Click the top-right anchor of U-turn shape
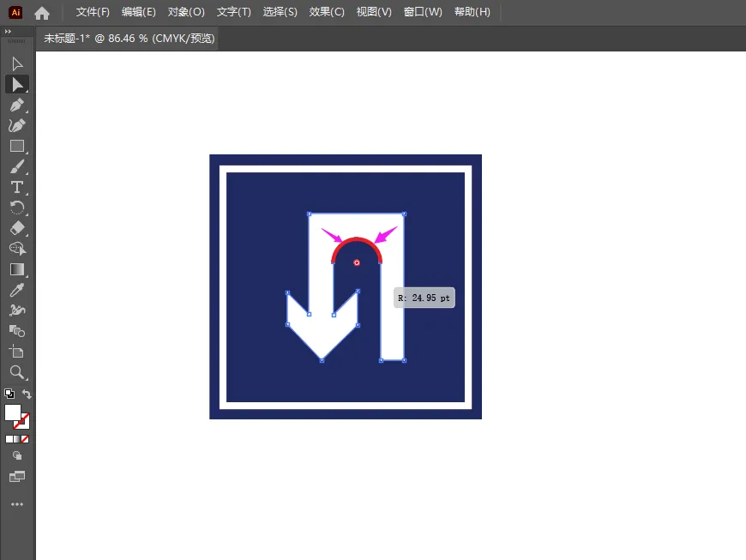The image size is (746, 560). coord(405,214)
